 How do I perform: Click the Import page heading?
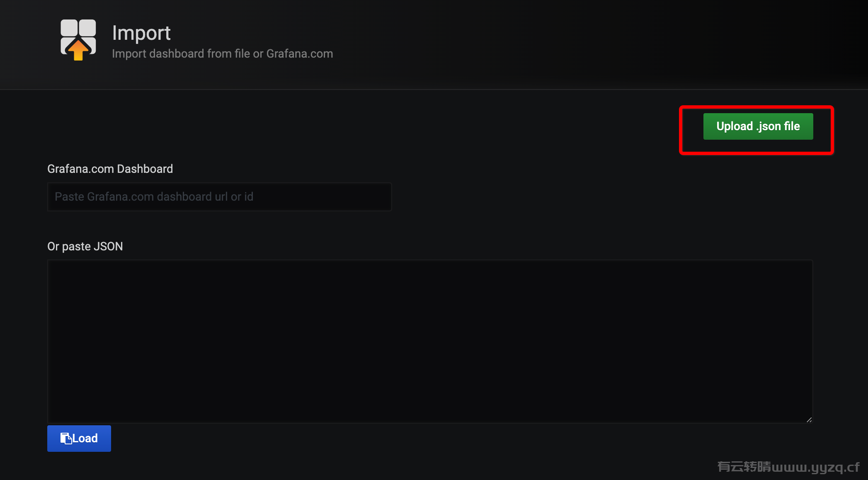point(141,33)
